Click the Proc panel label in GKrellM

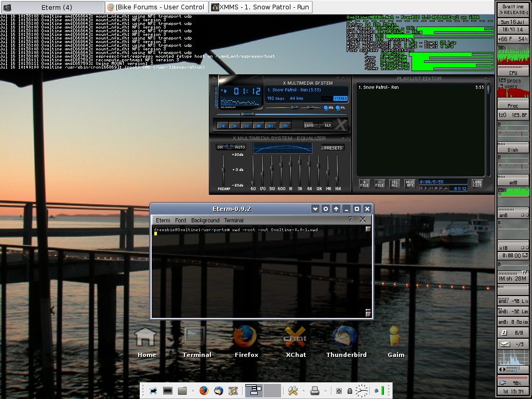point(513,105)
